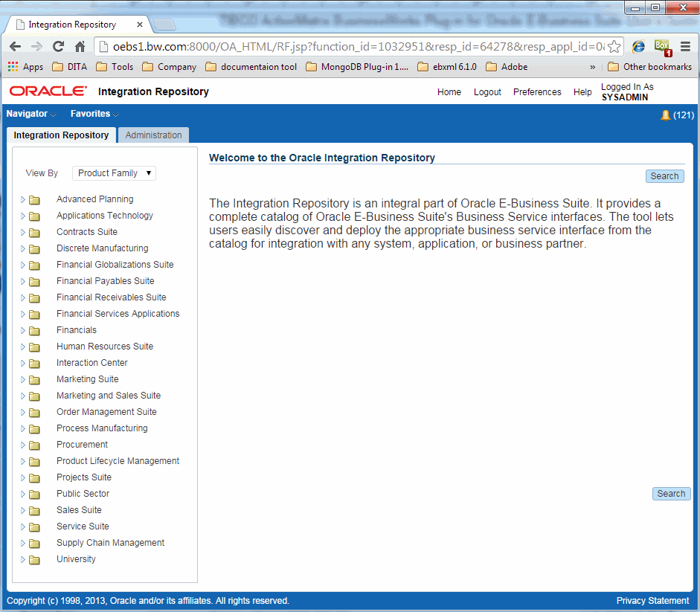Open Financial Services Applications item
This screenshot has height=612, width=700.
coord(118,314)
